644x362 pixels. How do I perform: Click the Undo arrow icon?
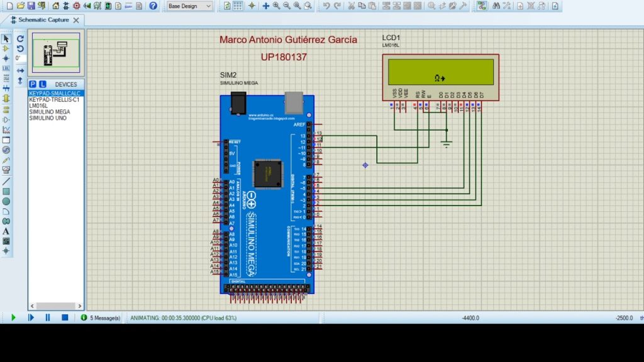pos(326,6)
